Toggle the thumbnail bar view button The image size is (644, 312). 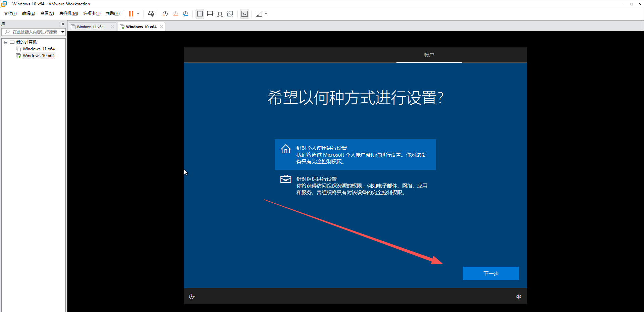pos(210,14)
